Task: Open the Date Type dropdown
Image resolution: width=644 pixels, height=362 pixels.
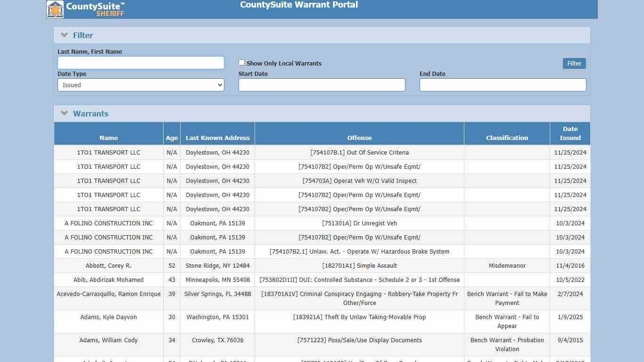Action: point(140,85)
